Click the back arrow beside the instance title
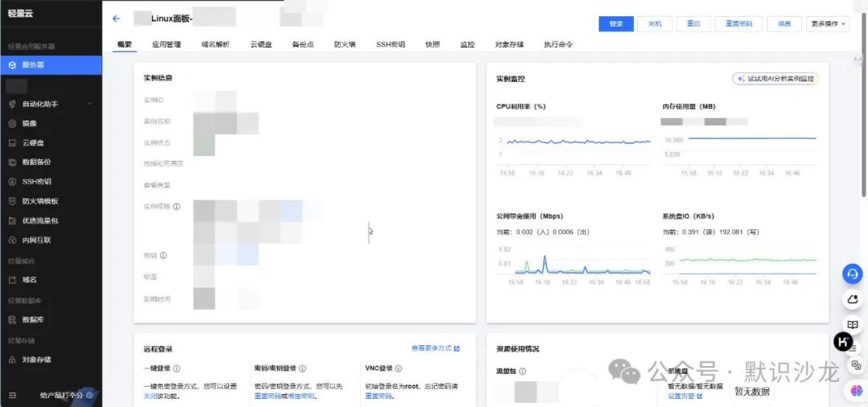 116,18
